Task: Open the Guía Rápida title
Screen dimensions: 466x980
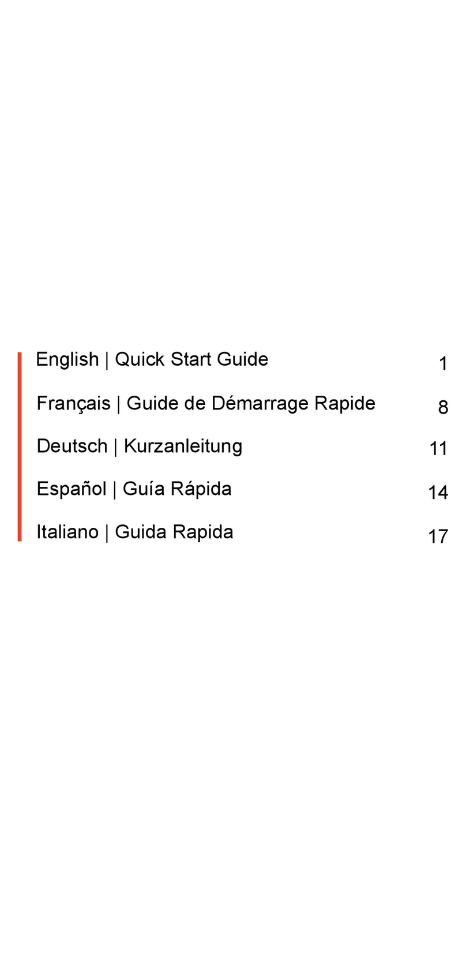Action: coord(177,489)
